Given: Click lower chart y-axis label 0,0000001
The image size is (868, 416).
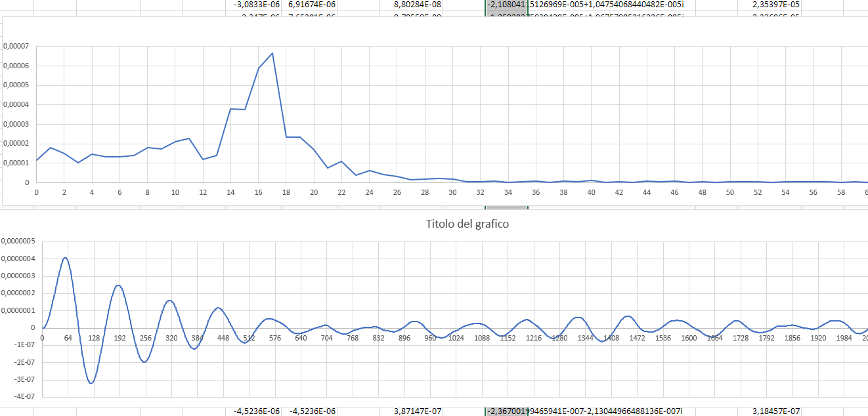Looking at the screenshot, I should 18,310.
